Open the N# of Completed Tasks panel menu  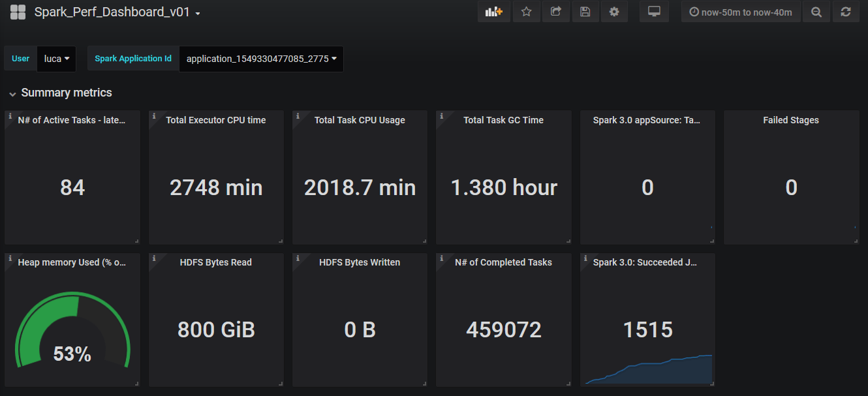point(503,262)
